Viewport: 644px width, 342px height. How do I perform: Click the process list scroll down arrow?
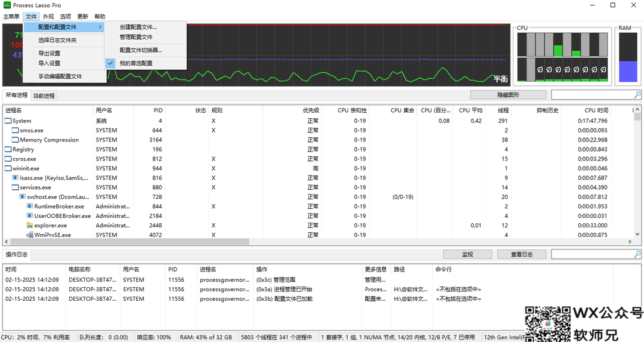[x=637, y=235]
